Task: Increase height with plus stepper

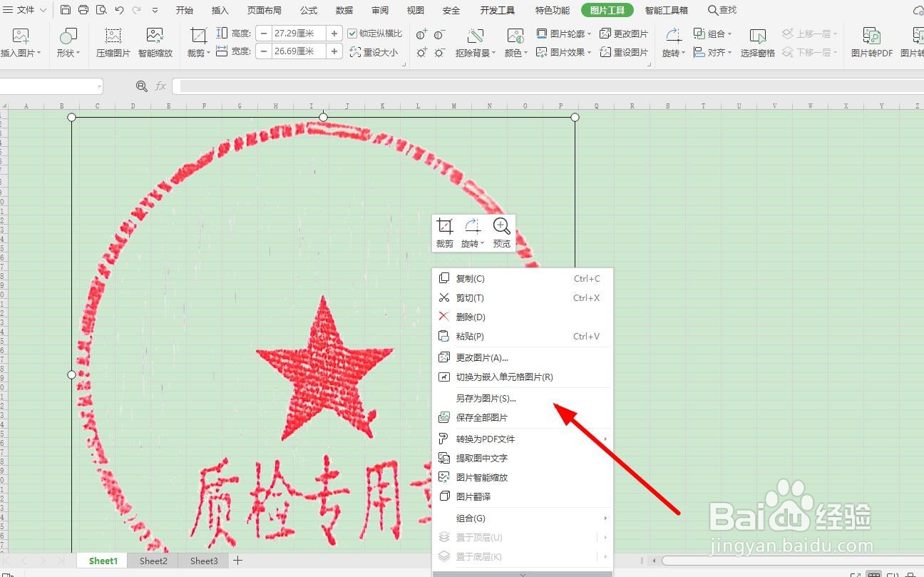Action: (334, 34)
